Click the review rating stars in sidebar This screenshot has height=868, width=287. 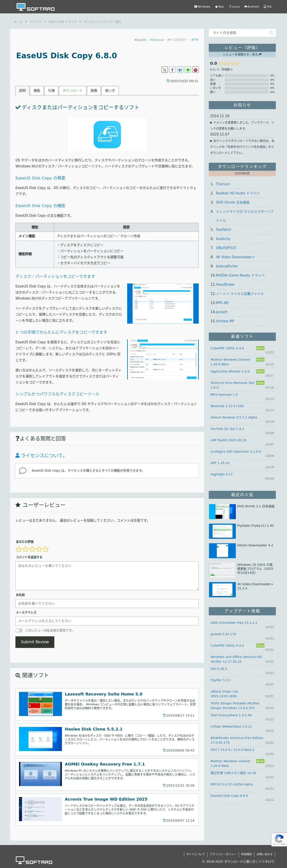point(229,63)
